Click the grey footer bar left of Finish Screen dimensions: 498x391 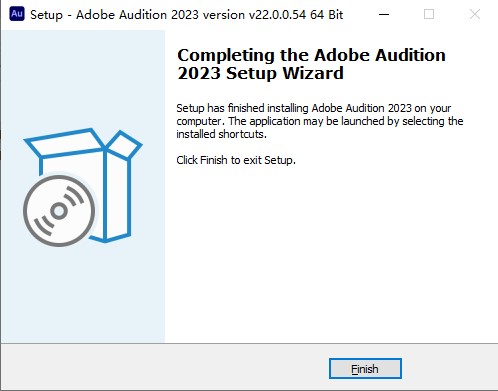[165, 367]
